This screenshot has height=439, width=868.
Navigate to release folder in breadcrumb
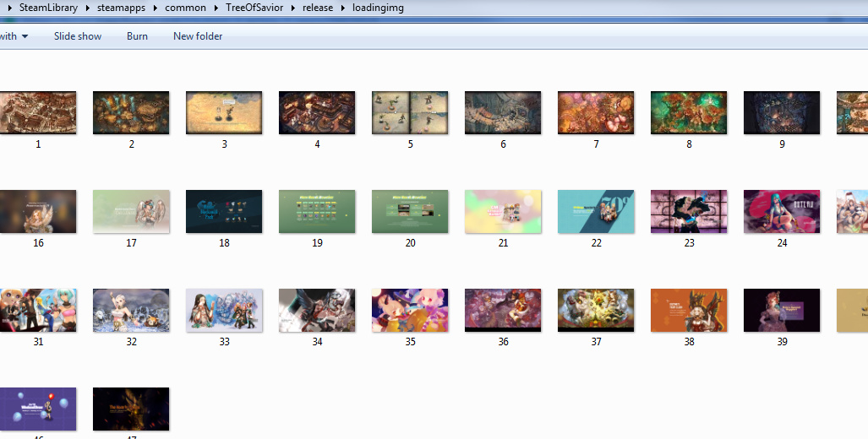point(318,8)
